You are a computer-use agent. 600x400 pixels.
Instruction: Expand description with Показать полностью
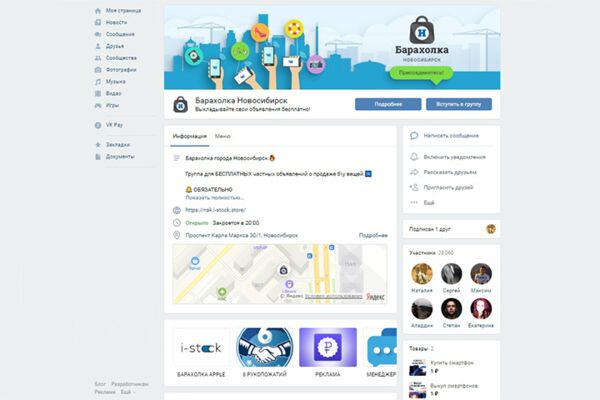tap(214, 198)
